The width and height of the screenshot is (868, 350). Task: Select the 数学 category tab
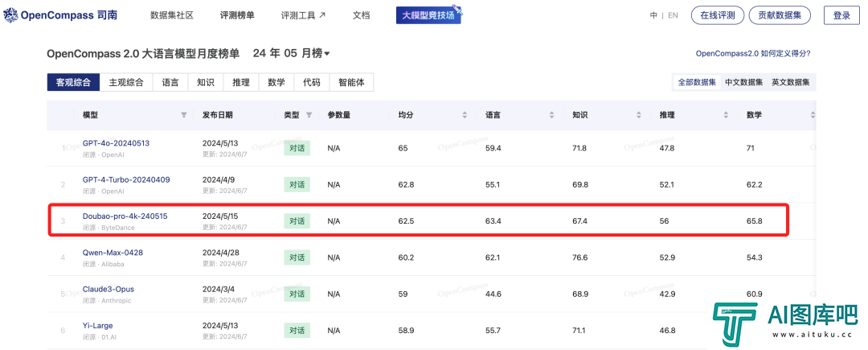(x=276, y=83)
